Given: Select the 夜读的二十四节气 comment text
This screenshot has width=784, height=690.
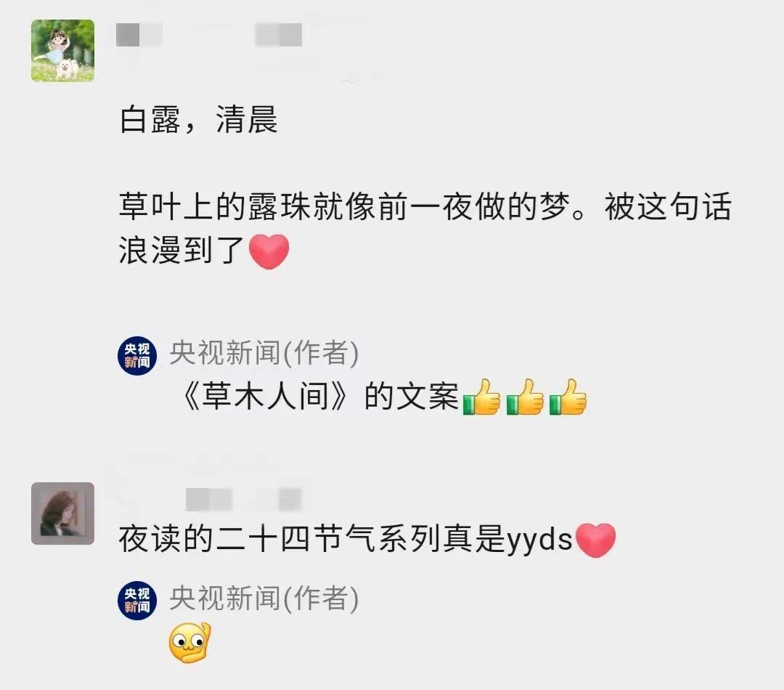Looking at the screenshot, I should click(367, 540).
